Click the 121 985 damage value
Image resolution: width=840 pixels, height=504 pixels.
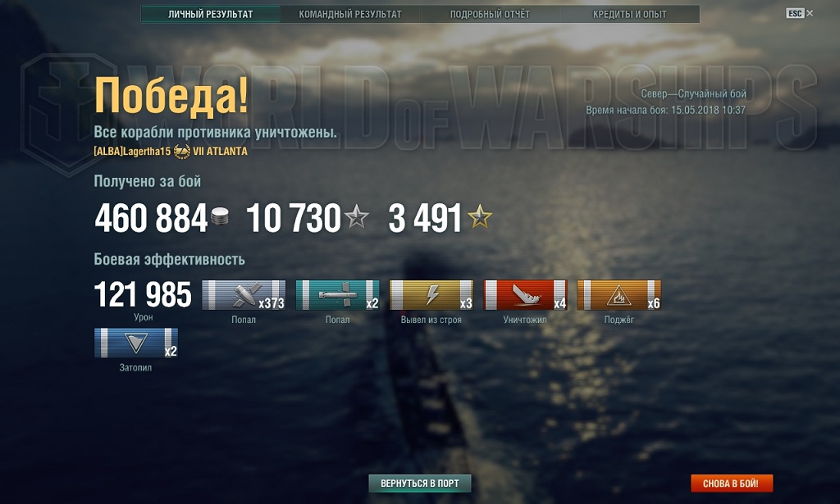click(x=143, y=295)
